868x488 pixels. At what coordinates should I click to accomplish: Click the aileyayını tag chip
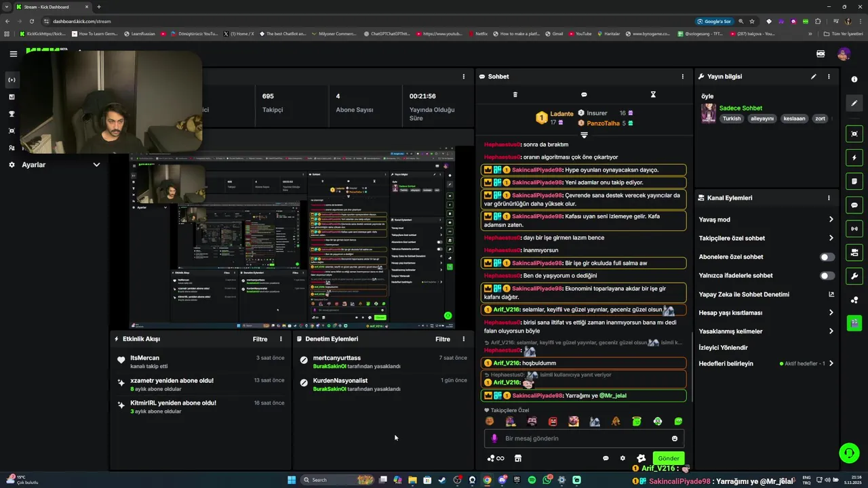pos(762,119)
